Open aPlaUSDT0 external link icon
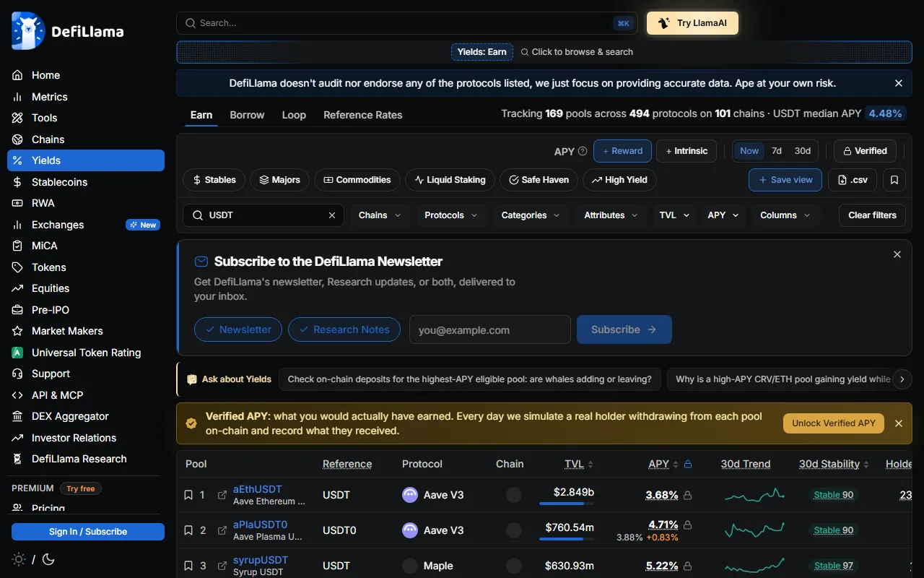924x578 pixels. click(x=222, y=530)
